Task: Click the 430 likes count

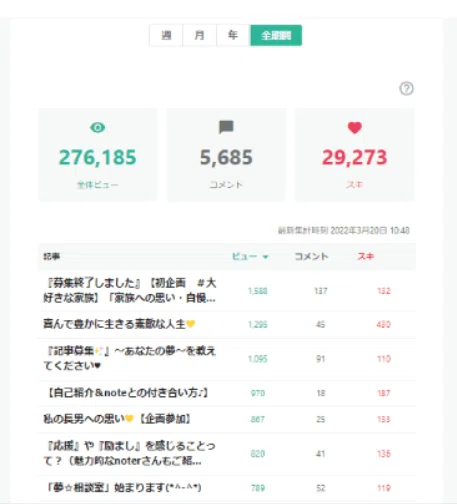Action: (384, 324)
